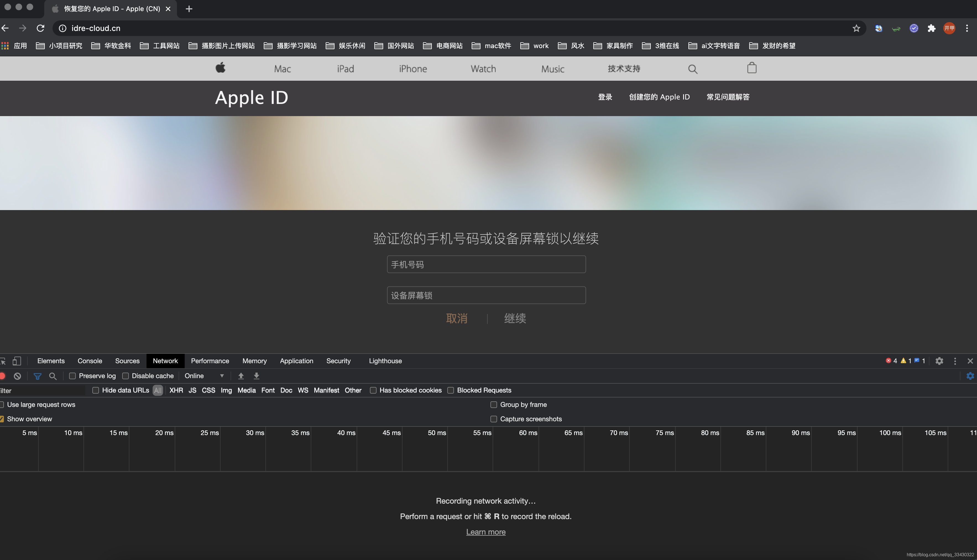Open the network search magnifier icon
This screenshot has height=560, width=977.
point(53,376)
